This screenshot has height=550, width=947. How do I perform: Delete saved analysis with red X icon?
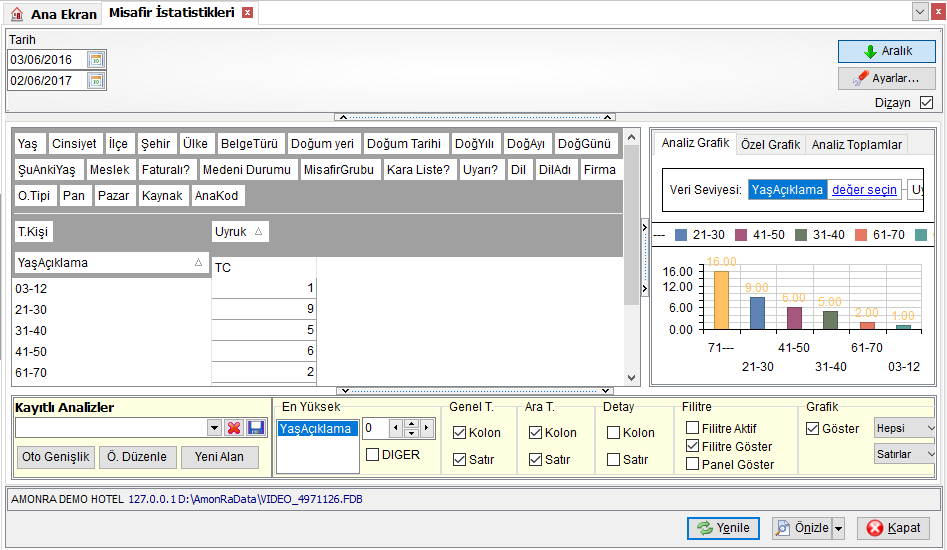234,428
